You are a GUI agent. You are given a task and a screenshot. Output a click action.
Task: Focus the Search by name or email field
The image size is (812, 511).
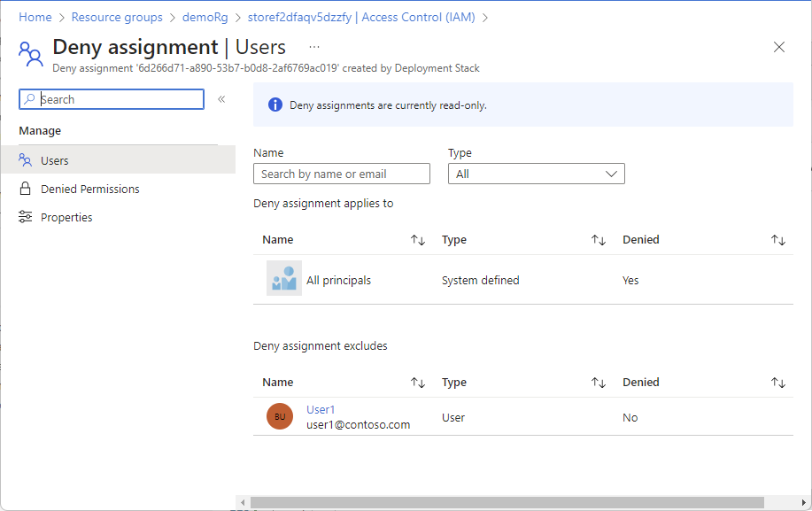click(x=341, y=174)
